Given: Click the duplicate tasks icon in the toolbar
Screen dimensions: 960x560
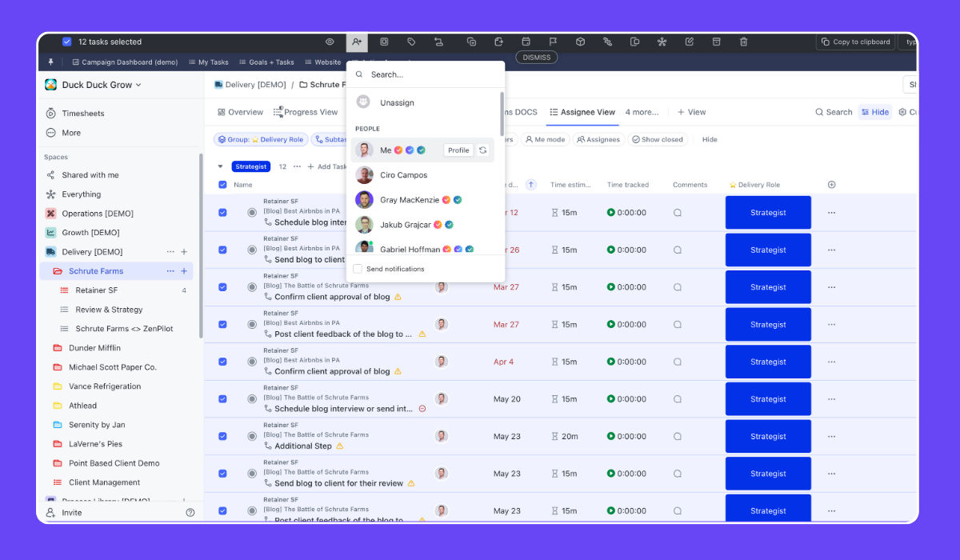Looking at the screenshot, I should click(470, 42).
